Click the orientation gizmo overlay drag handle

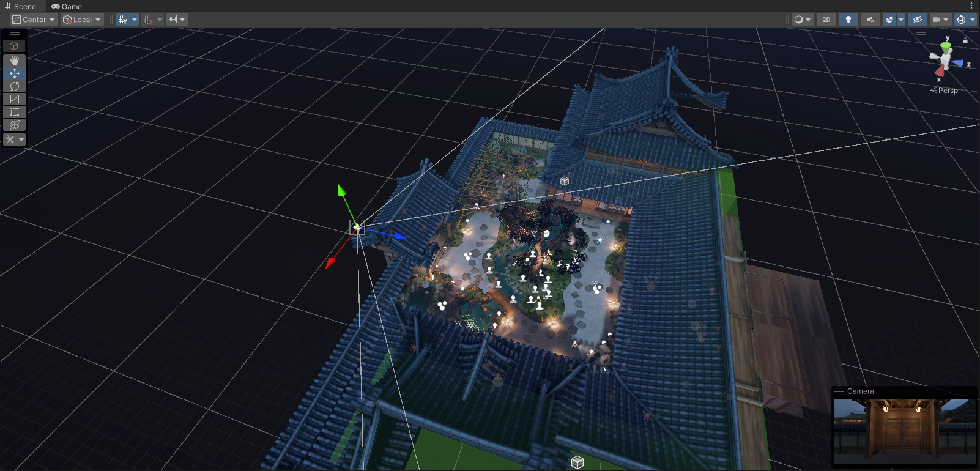[921, 34]
